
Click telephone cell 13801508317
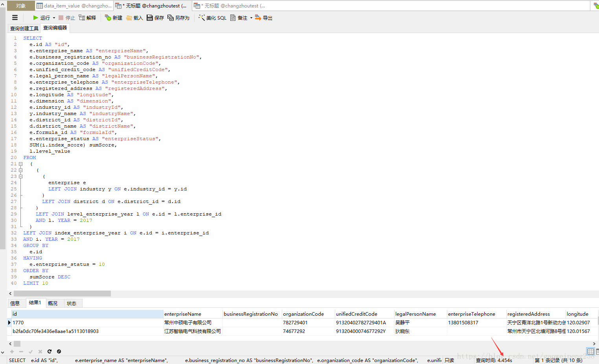click(477, 322)
